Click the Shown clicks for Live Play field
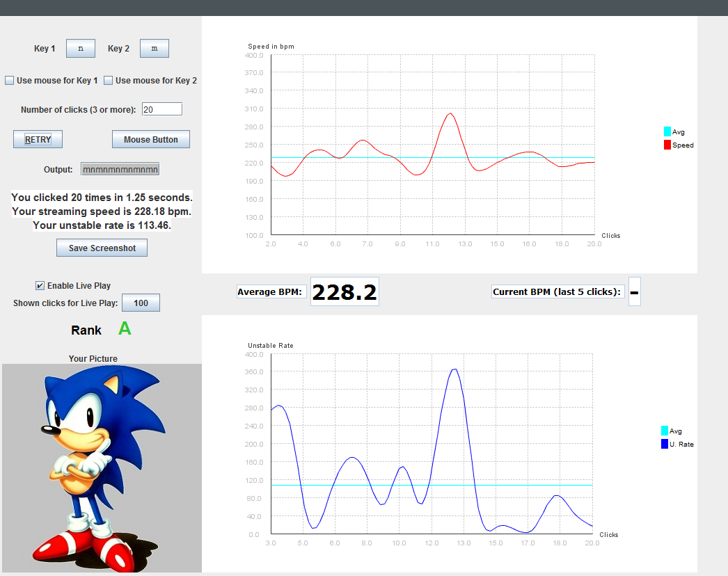The width and height of the screenshot is (728, 576). tap(141, 303)
